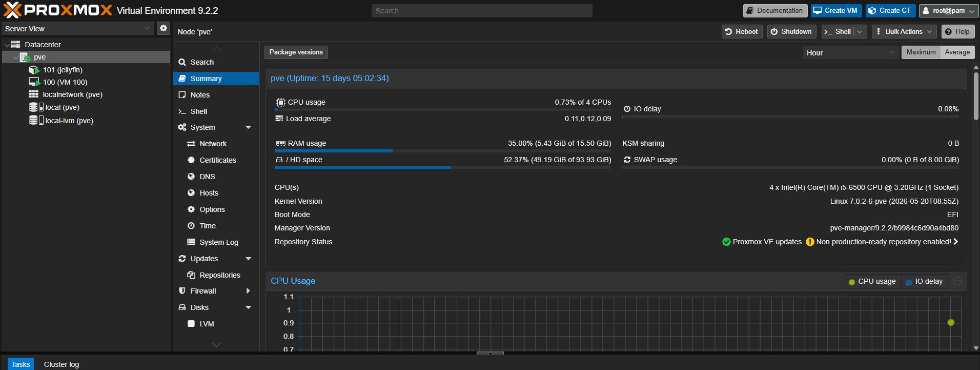Image resolution: width=980 pixels, height=370 pixels.
Task: Click the Reboot button
Action: pos(742,32)
